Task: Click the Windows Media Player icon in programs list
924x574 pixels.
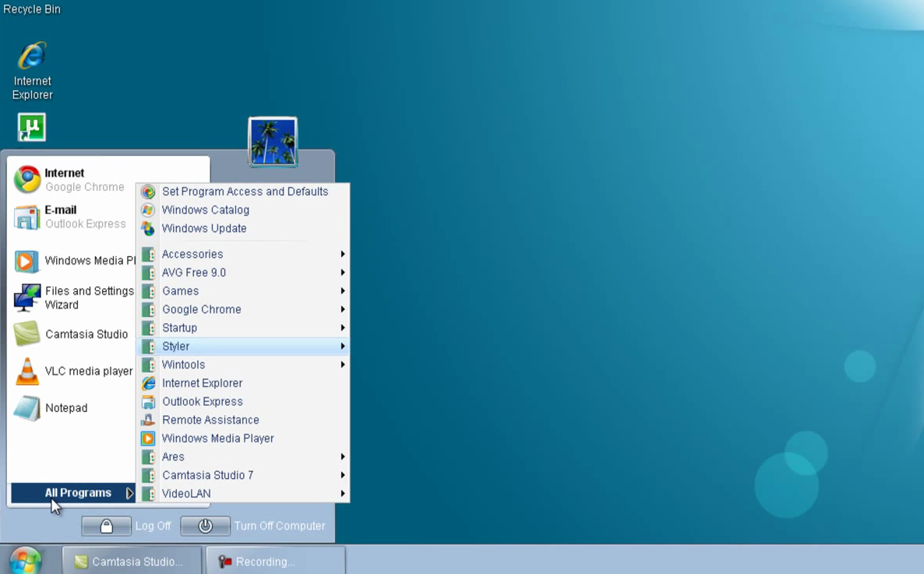Action: [148, 438]
